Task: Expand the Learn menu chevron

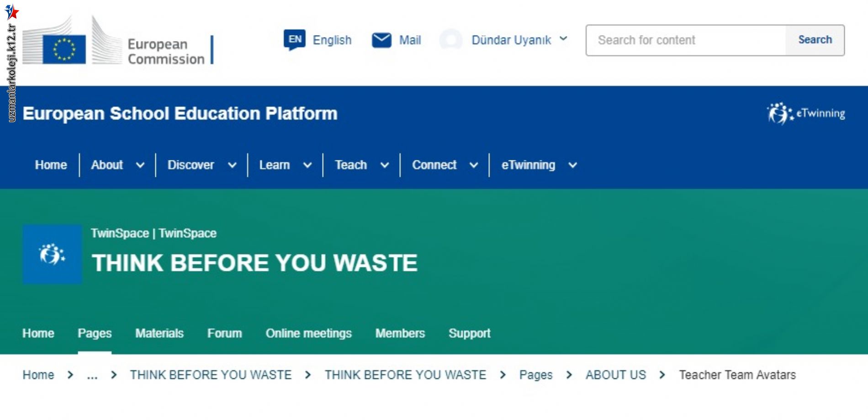Action: coord(307,165)
